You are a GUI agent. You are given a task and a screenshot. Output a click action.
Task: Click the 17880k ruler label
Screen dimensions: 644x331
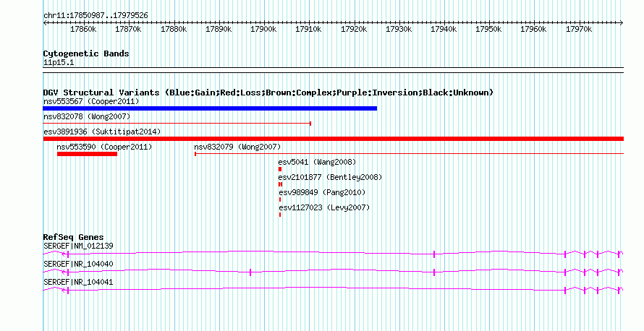(x=174, y=30)
